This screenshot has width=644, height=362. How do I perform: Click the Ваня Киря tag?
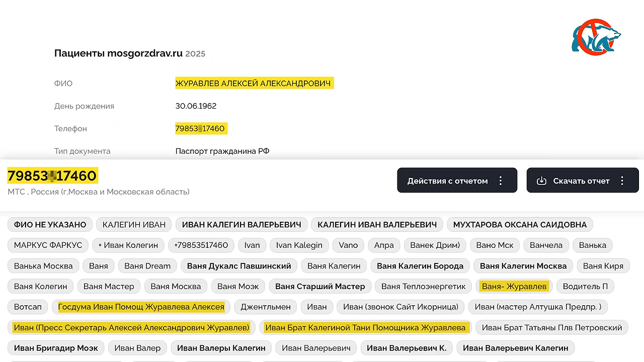point(603,266)
